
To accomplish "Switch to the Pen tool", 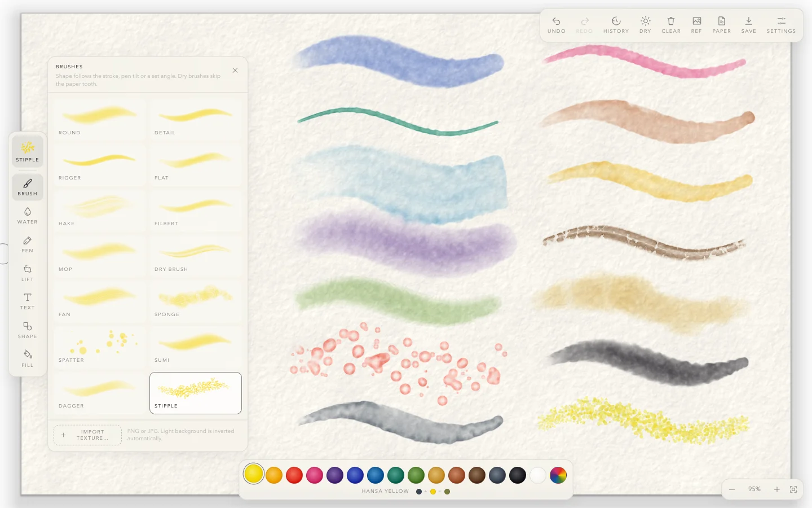I will click(27, 244).
